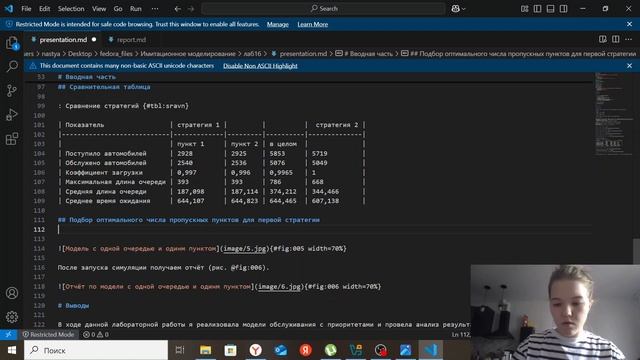Click the VS Code logo icon
Image resolution: width=640 pixels, height=360 pixels.
pos(9,9)
